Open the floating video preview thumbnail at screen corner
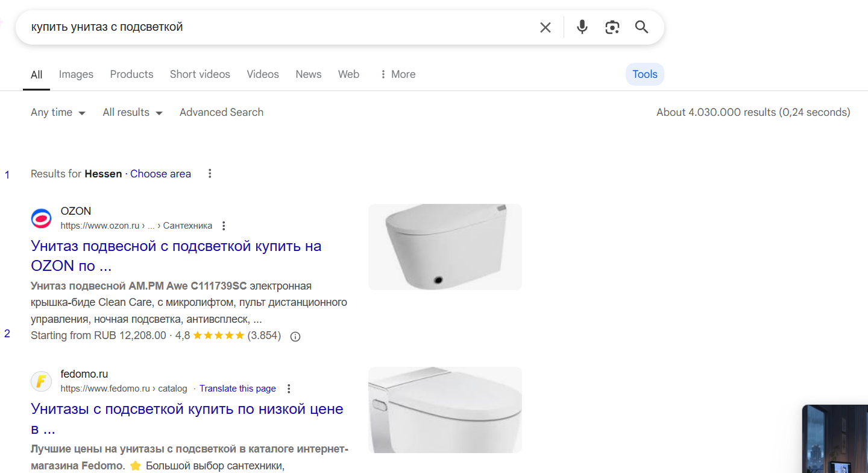The image size is (868, 473). [x=835, y=439]
